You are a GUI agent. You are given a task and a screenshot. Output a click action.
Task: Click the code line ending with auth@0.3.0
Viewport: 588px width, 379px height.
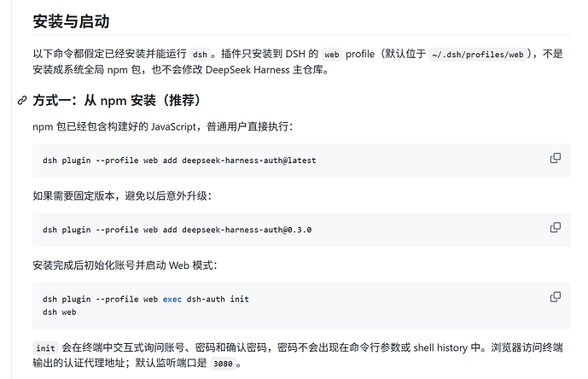(177, 230)
